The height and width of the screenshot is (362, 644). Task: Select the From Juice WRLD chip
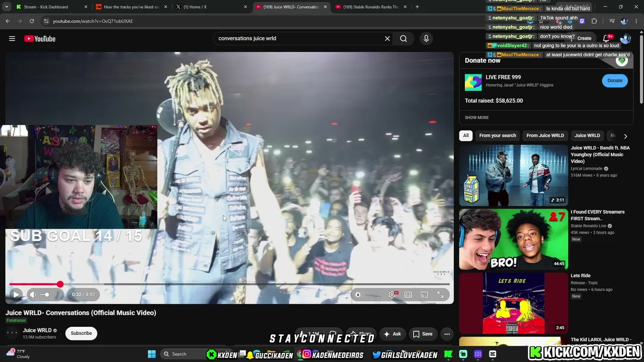(545, 135)
